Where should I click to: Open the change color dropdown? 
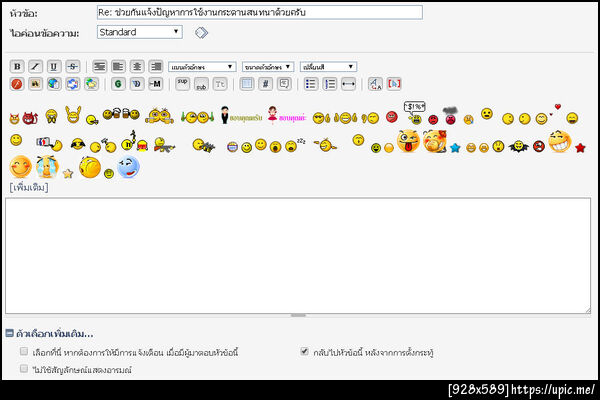tap(328, 67)
